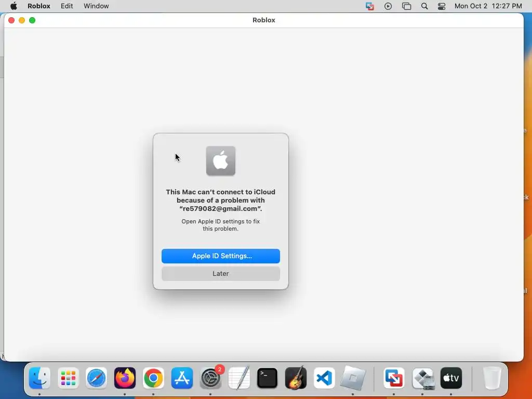Open TextEdit from the Dock
This screenshot has height=399, width=532.
(239, 378)
